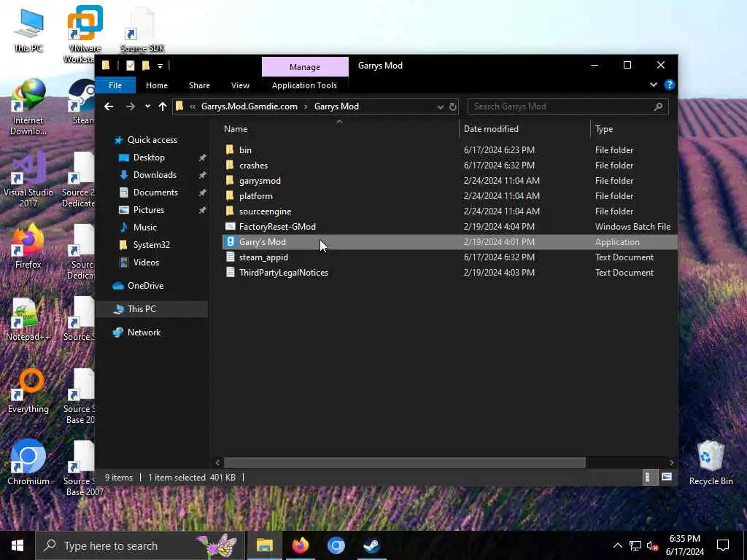
Task: Open Chromium from the taskbar
Action: tap(336, 545)
